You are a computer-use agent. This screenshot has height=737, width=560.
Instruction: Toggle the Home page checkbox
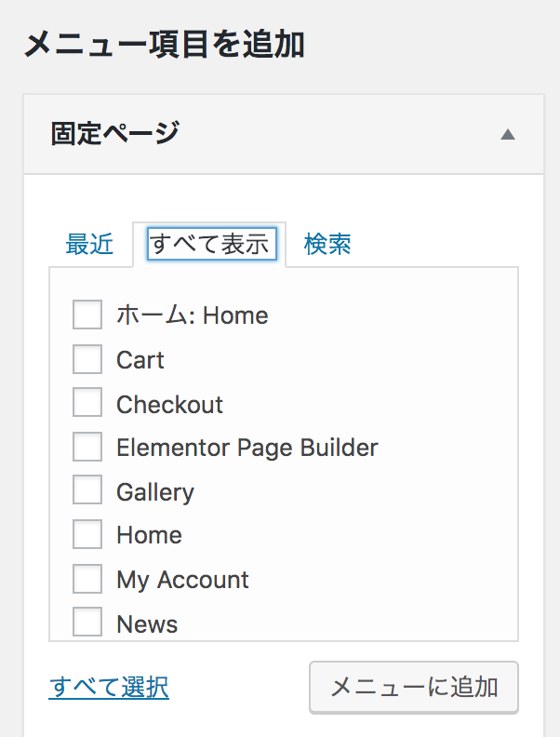(x=87, y=535)
